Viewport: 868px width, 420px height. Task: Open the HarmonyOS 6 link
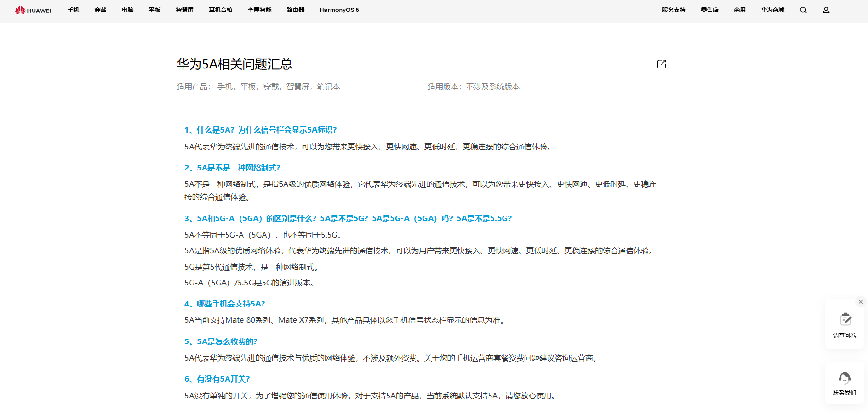coord(339,10)
